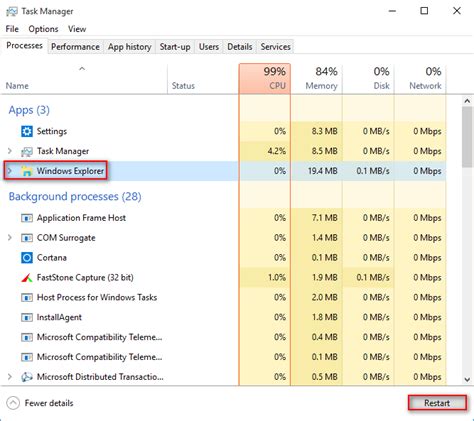Image resolution: width=474 pixels, height=421 pixels.
Task: Select the InstallAgent process row
Action: [223, 317]
